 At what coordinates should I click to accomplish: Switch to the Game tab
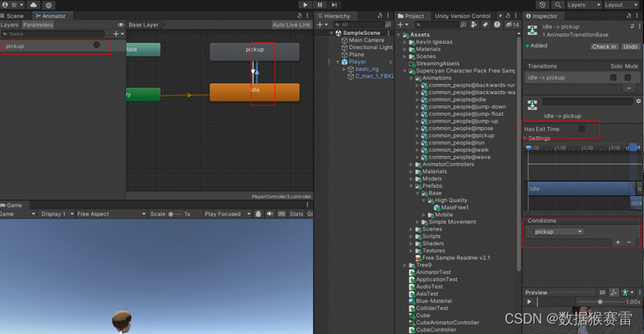[x=13, y=205]
